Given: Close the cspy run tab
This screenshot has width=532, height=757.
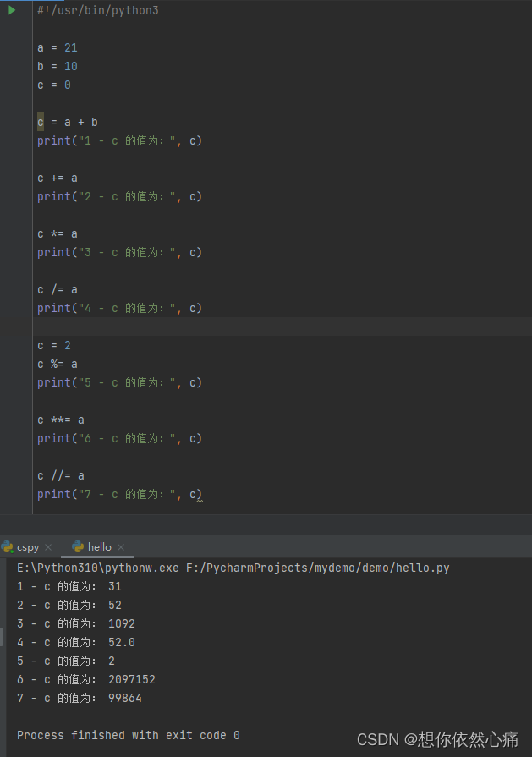Looking at the screenshot, I should point(48,547).
